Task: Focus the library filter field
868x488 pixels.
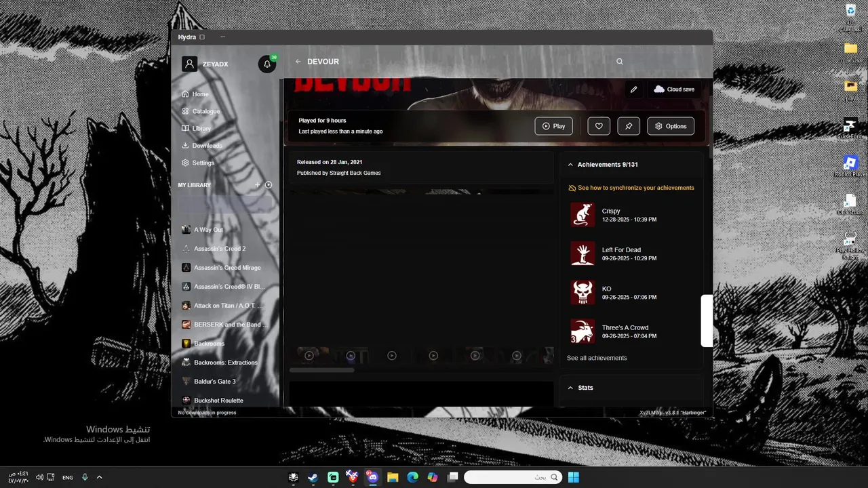Action: [x=226, y=204]
